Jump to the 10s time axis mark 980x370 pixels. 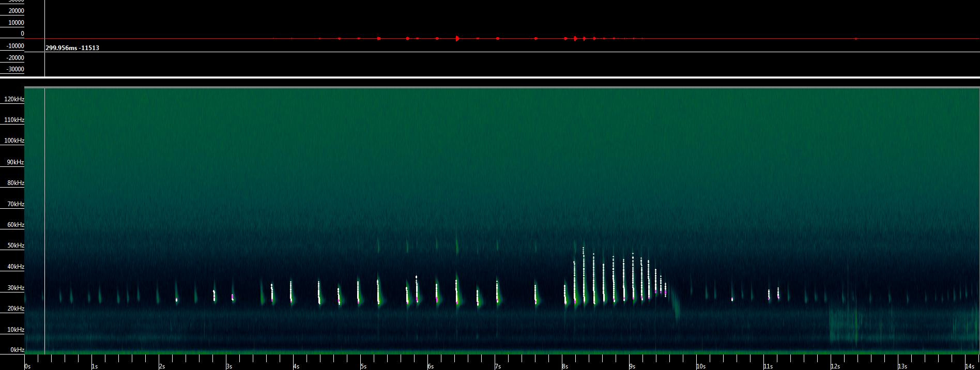pos(700,366)
